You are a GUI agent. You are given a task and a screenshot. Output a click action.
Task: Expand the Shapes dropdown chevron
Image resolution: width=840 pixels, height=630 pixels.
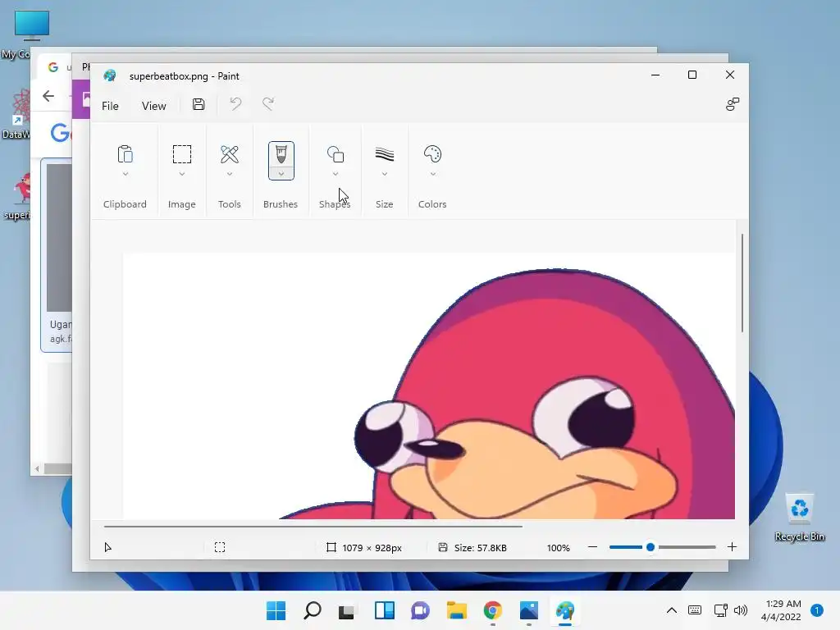click(336, 174)
